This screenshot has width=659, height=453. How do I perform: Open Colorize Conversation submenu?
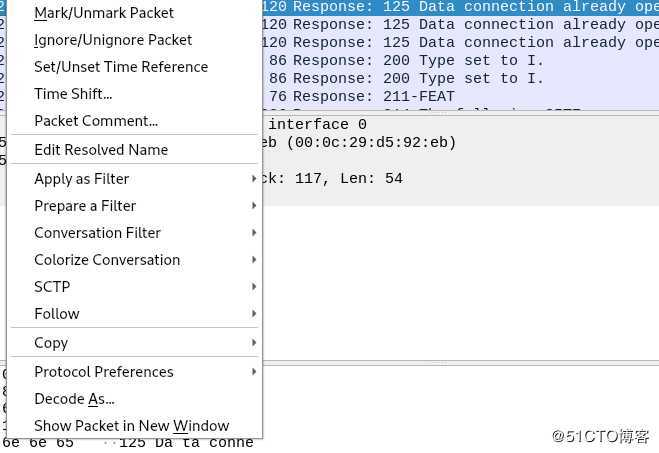click(107, 260)
